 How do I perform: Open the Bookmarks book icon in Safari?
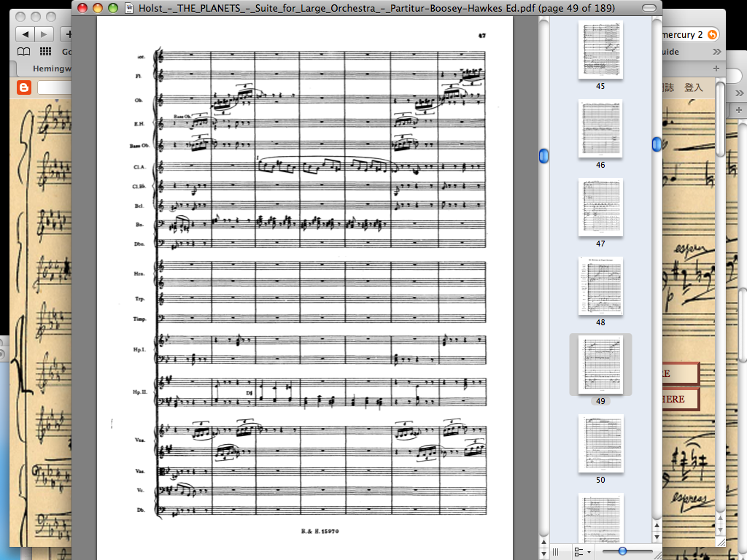pos(24,52)
